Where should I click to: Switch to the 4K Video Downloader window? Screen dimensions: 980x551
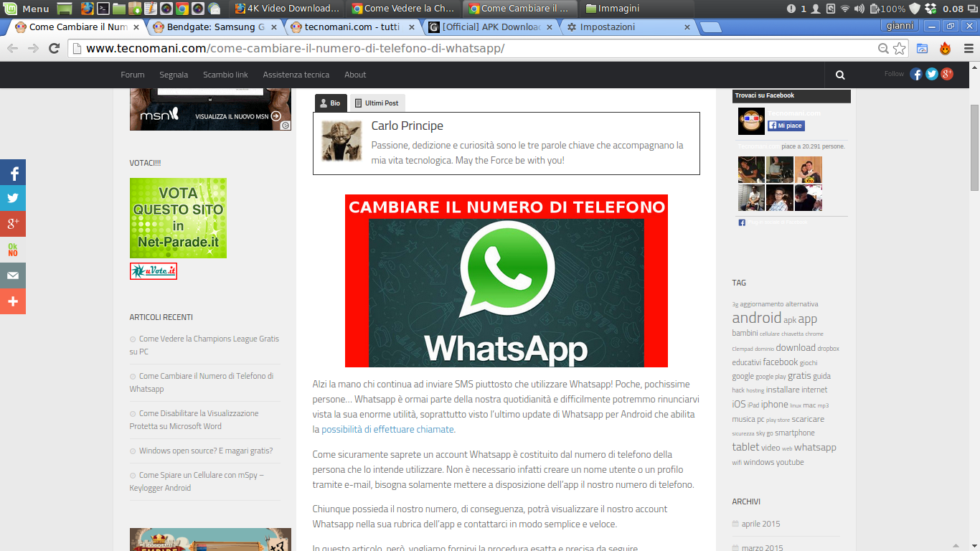click(x=288, y=9)
